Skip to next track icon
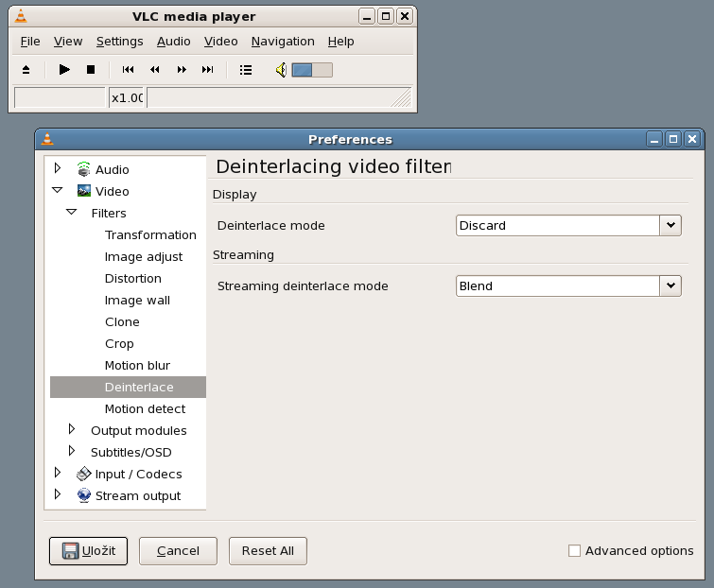 (208, 70)
